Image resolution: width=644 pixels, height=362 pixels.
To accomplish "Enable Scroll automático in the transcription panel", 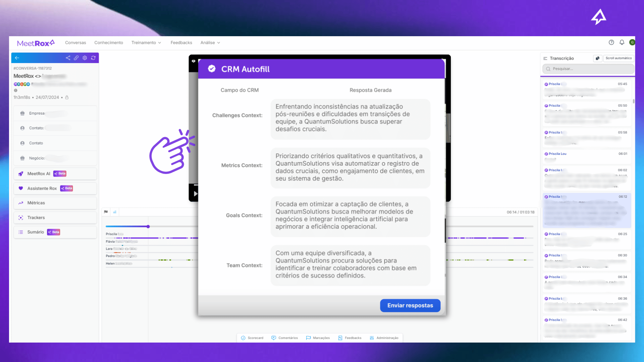I will pyautogui.click(x=618, y=58).
